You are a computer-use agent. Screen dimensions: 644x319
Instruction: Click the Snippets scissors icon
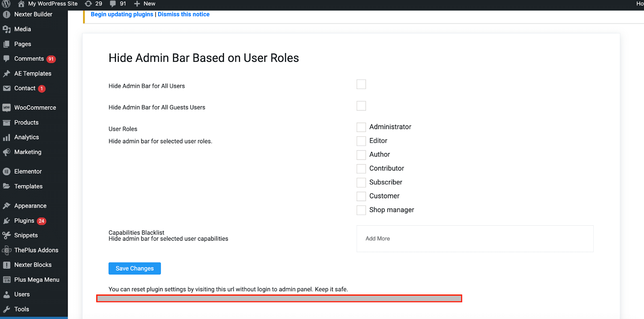coord(6,236)
